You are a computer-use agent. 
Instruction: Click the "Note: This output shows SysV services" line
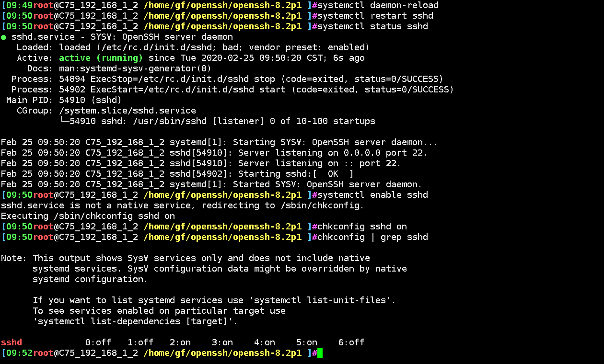(186, 258)
